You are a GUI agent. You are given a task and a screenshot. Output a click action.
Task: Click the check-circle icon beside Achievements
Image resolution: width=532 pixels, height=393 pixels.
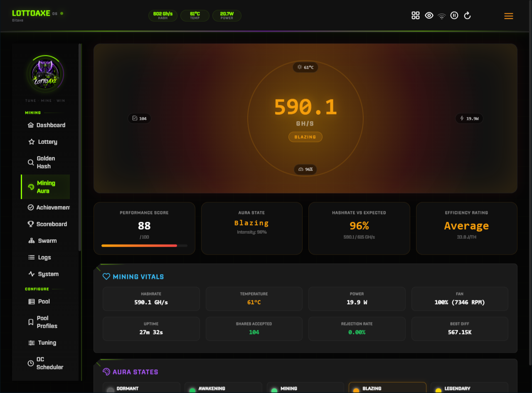click(x=31, y=208)
